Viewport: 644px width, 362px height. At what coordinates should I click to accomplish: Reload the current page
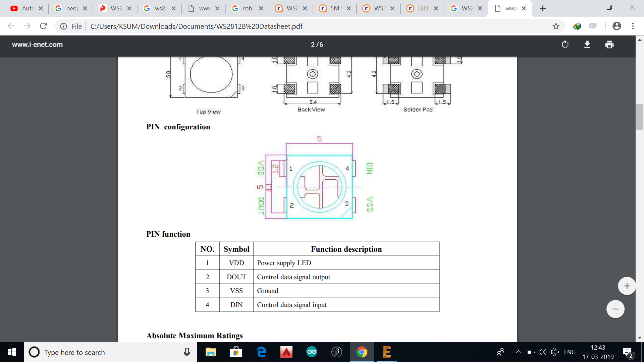pyautogui.click(x=43, y=26)
